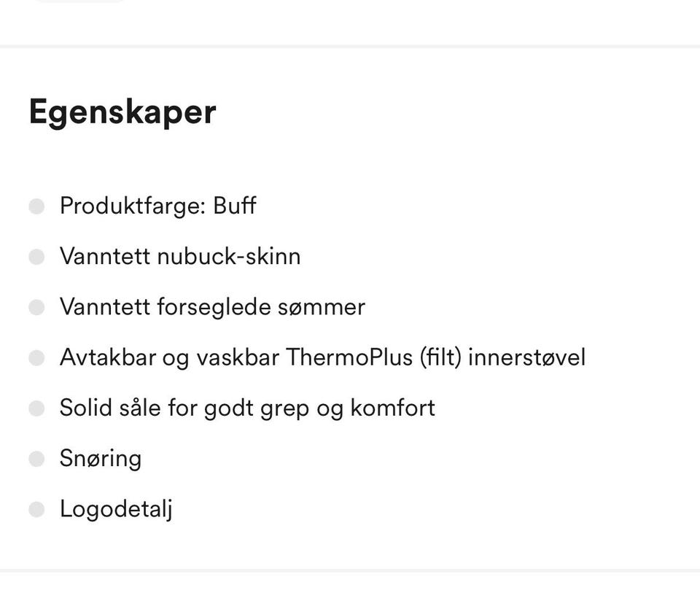Click the divider line above Egenskaper

tap(350, 46)
